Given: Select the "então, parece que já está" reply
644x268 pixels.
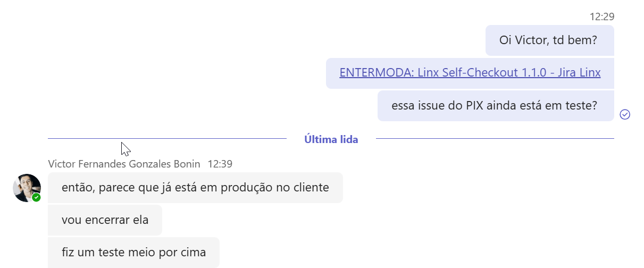Looking at the screenshot, I should (x=195, y=187).
